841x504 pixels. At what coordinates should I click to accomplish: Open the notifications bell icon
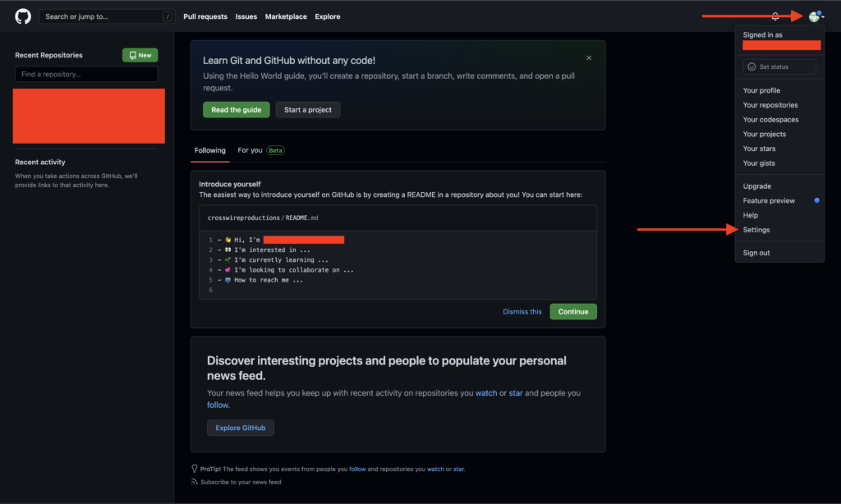click(x=775, y=16)
